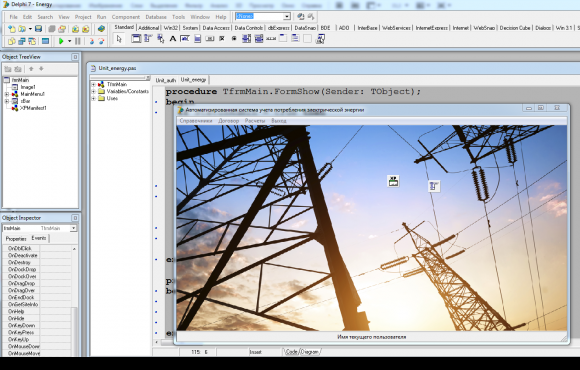Click the Set debug desktop icon
Image resolution: width=580 pixels, height=370 pixels.
pyautogui.click(x=311, y=16)
